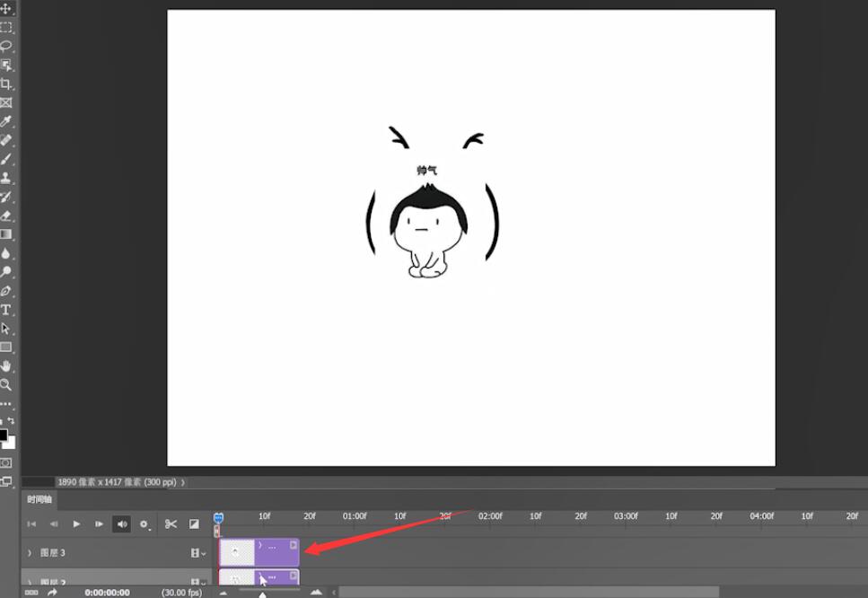
Task: Click the timeline zoom slider handle
Action: point(262,594)
